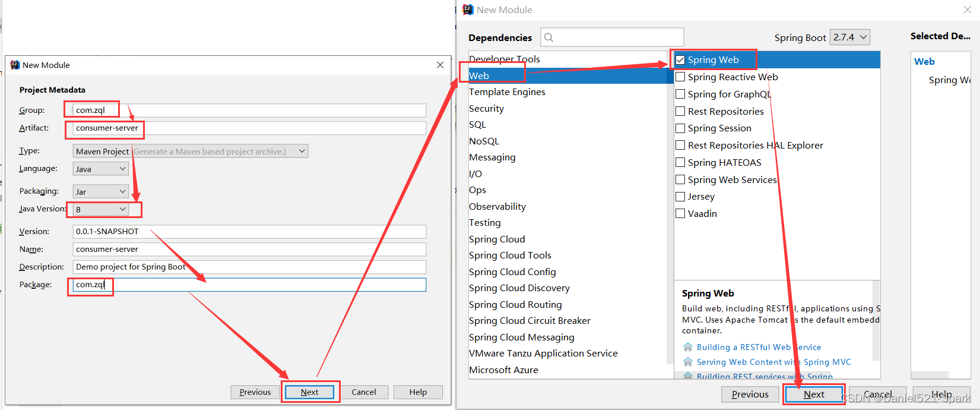Click the Version field 0.0.1-SNAPSHOT

(x=249, y=232)
